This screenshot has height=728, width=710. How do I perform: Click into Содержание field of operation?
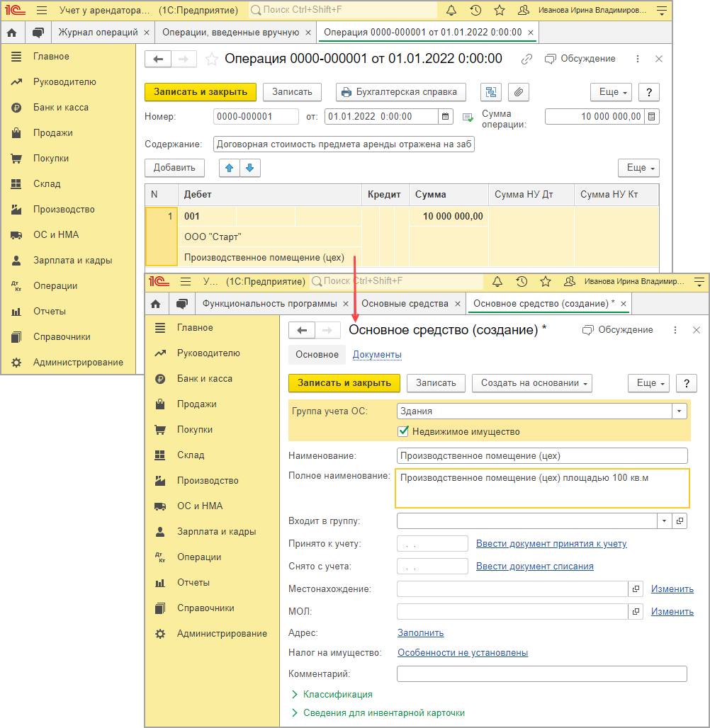(x=344, y=144)
